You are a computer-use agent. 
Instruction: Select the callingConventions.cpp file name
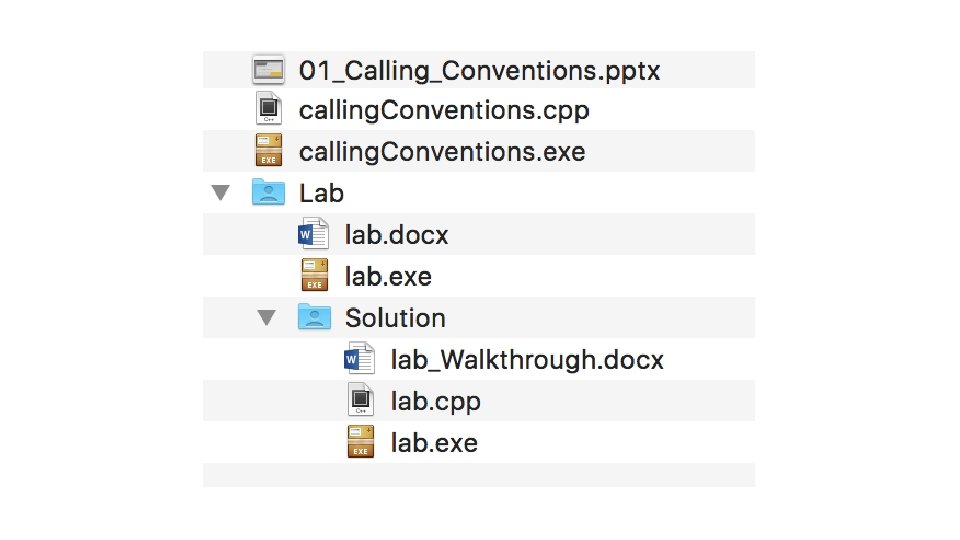click(x=444, y=110)
